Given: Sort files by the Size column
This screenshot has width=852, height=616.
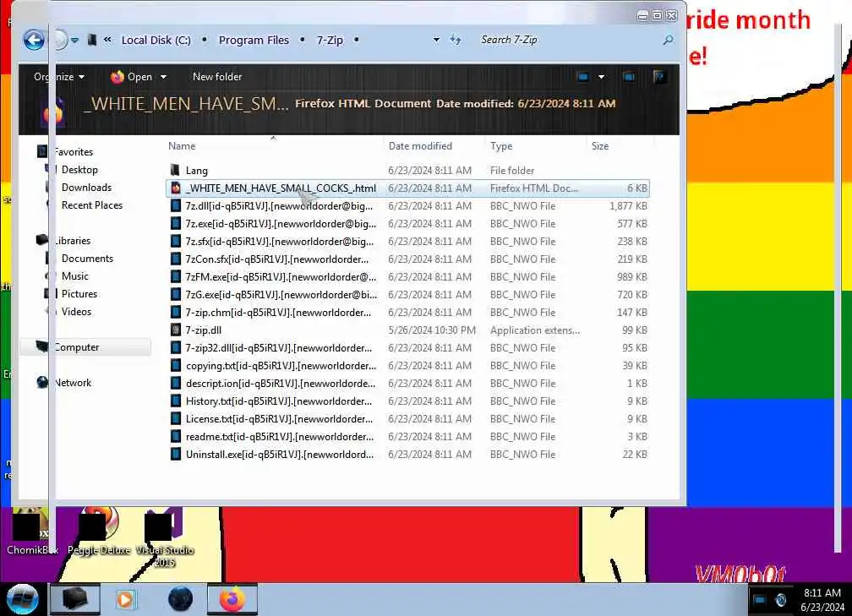Looking at the screenshot, I should 600,145.
